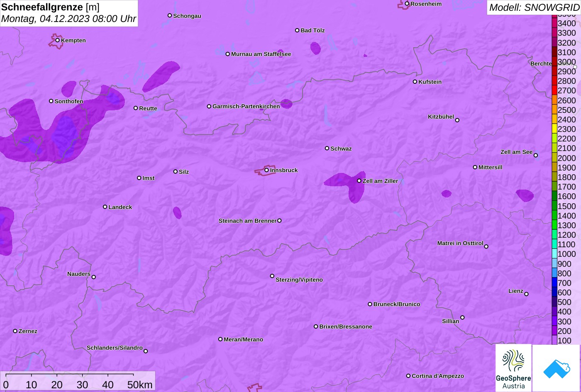
Task: Click the date Montag, 04.12.2023 08:00 Uhr
Action: pos(69,19)
